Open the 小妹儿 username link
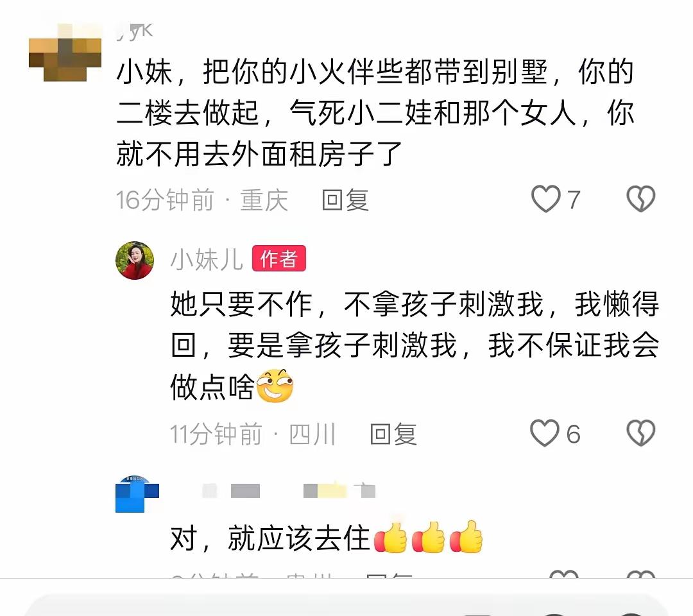The width and height of the screenshot is (693, 616). tap(207, 259)
